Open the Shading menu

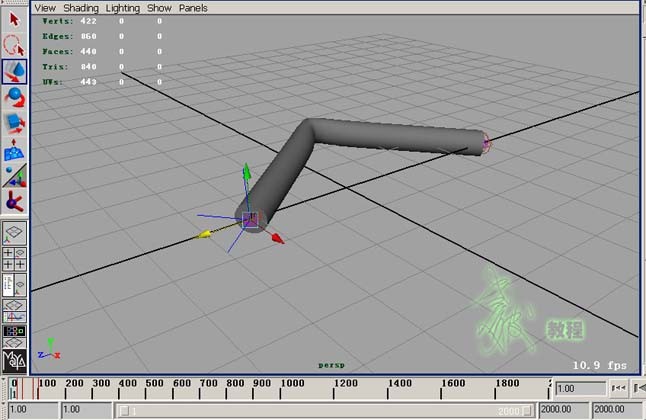point(81,8)
